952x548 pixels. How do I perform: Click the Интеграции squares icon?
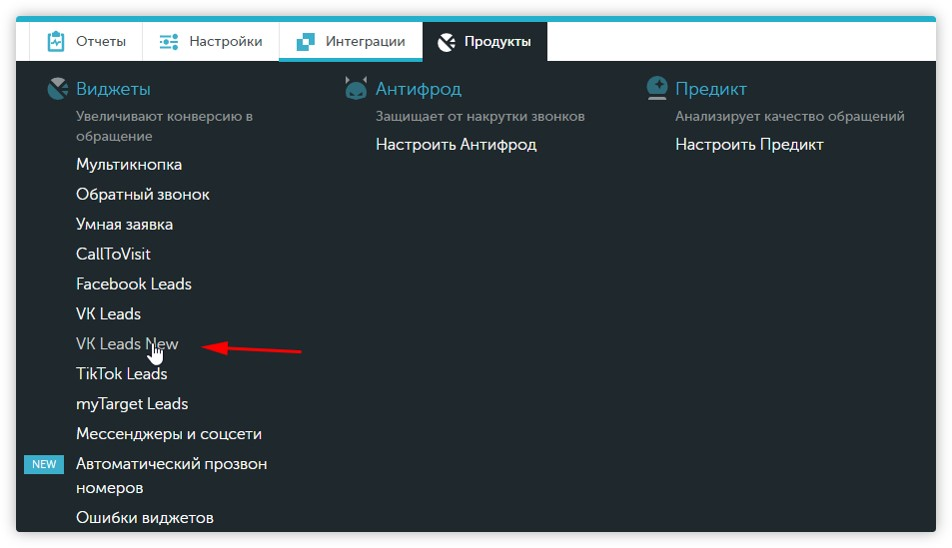tap(305, 42)
